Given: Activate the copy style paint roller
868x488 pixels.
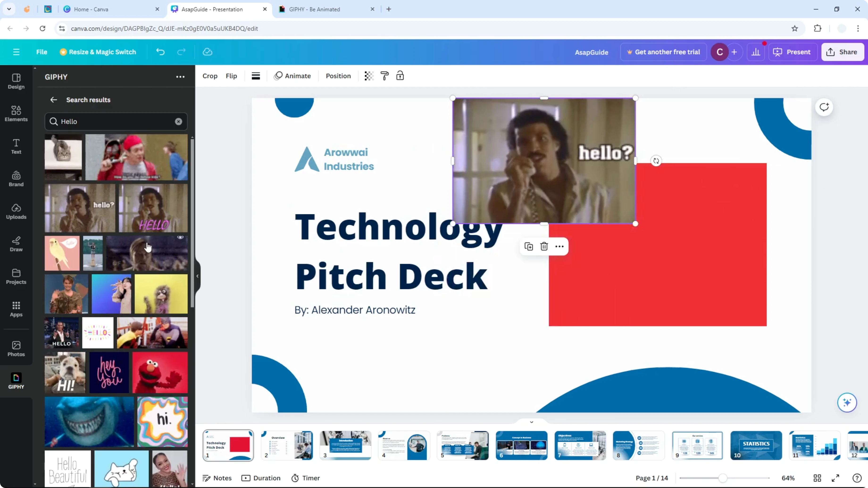Looking at the screenshot, I should pyautogui.click(x=384, y=76).
